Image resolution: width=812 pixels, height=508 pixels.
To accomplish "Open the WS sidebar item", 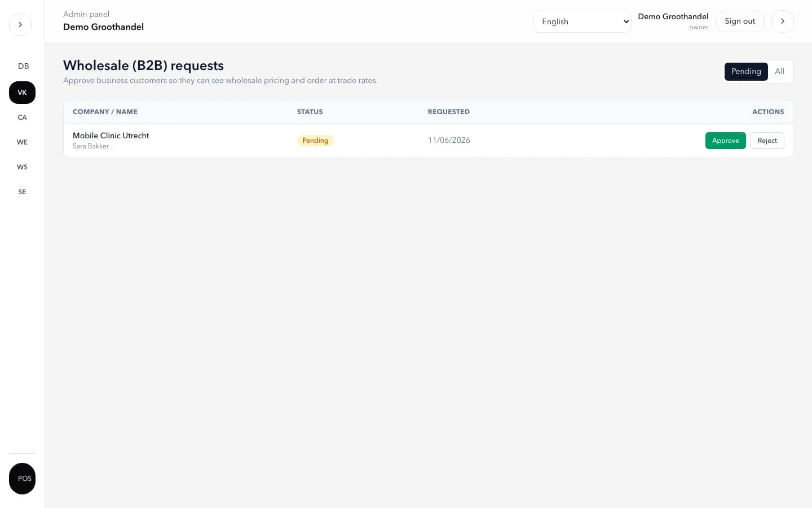I will pos(22,167).
